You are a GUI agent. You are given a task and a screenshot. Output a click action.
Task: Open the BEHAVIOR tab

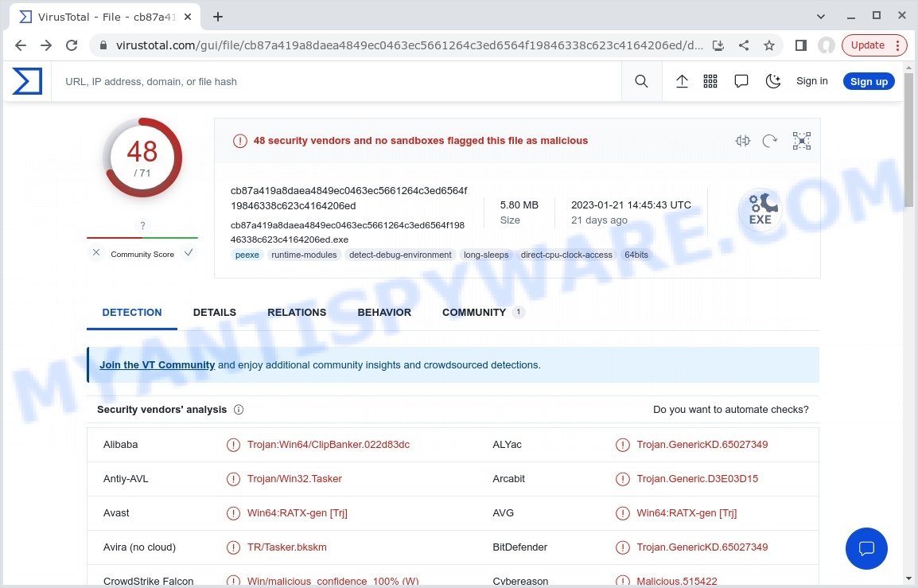(384, 312)
